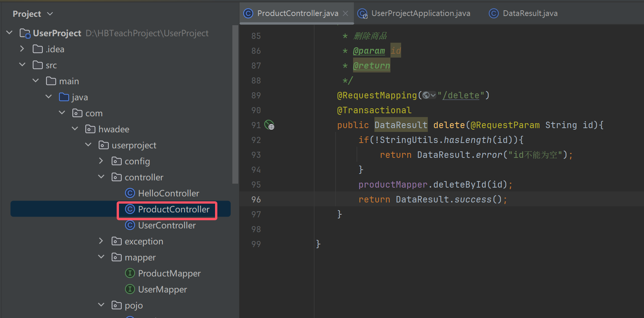644x318 pixels.
Task: Click the deleteById method call
Action: click(460, 185)
